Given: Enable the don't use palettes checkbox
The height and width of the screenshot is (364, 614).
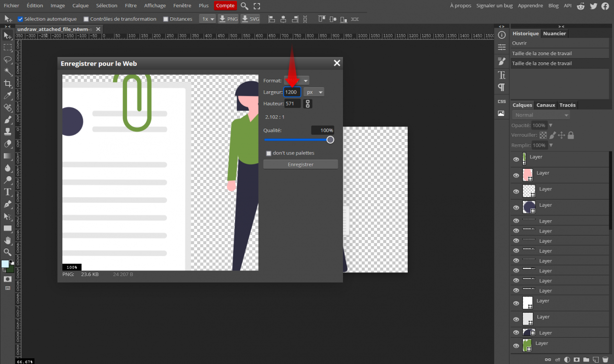Looking at the screenshot, I should click(269, 153).
